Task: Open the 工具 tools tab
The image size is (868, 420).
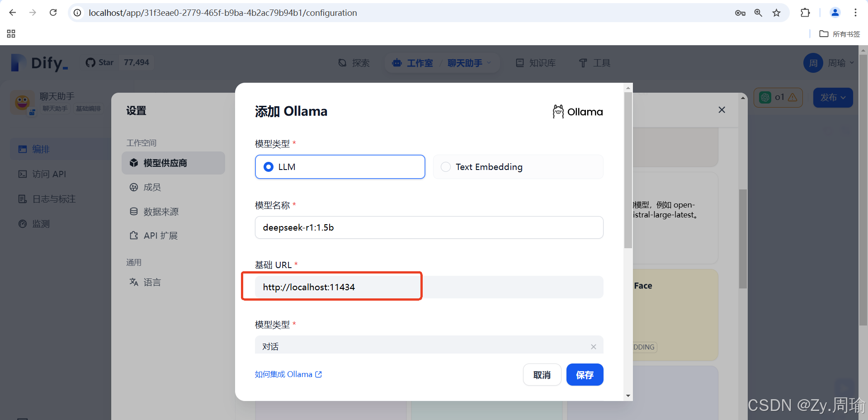Action: 594,63
